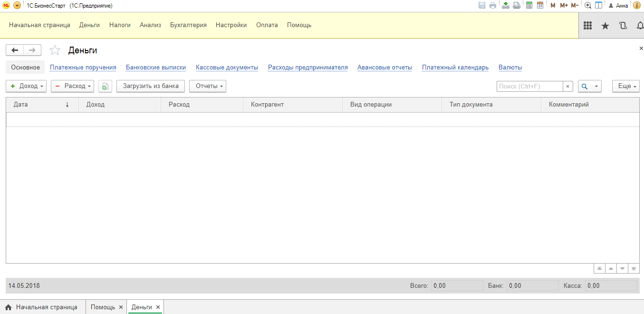Go back with the left arrow button

point(15,50)
